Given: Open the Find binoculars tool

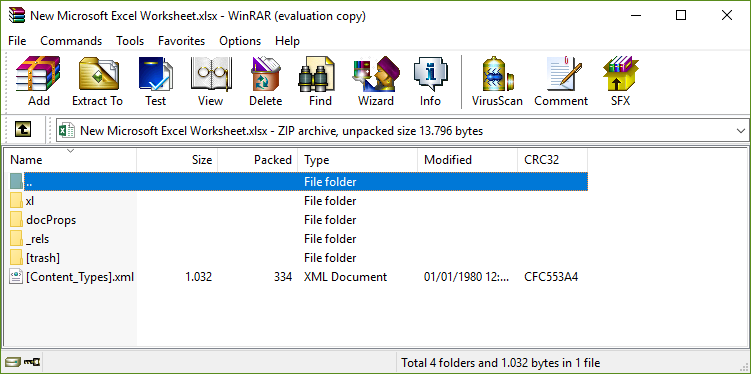Looking at the screenshot, I should click(320, 81).
